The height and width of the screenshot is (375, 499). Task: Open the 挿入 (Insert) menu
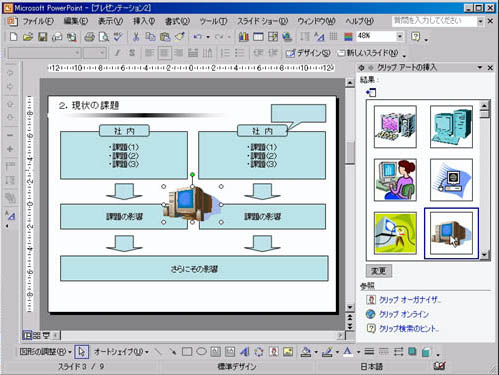click(x=144, y=21)
